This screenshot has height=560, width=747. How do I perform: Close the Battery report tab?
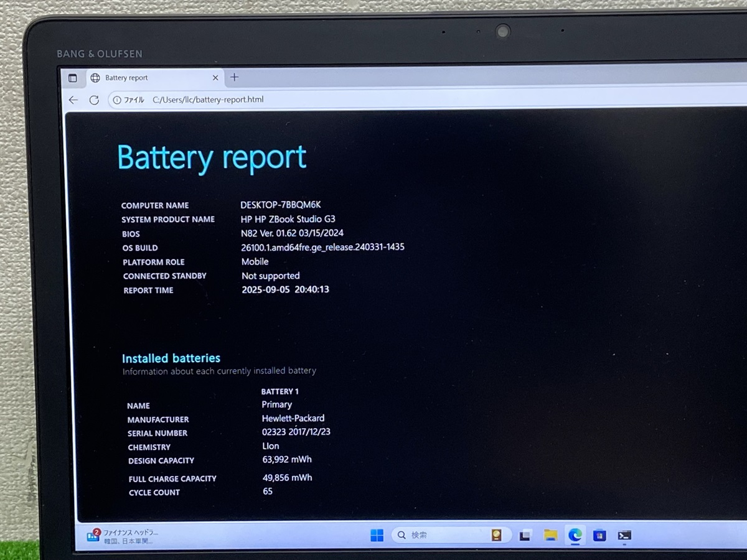tap(215, 78)
